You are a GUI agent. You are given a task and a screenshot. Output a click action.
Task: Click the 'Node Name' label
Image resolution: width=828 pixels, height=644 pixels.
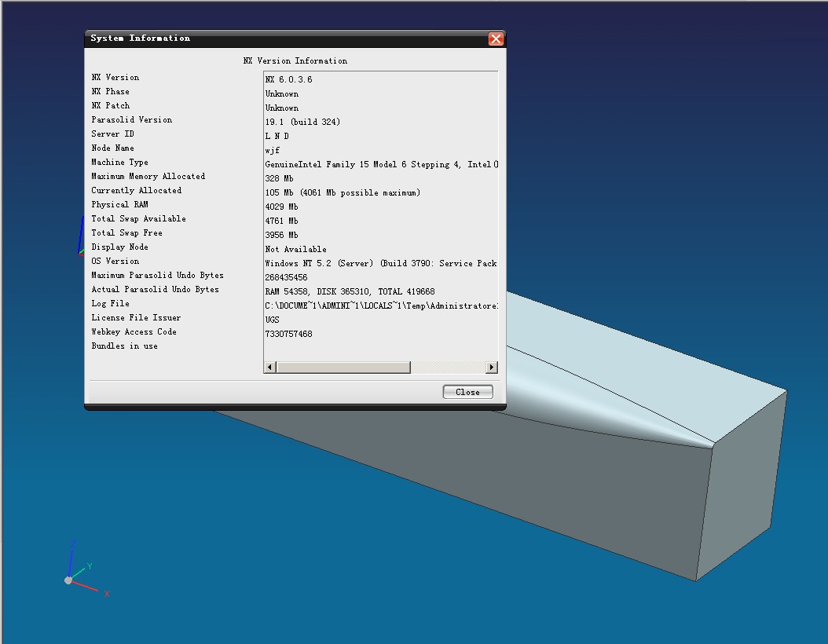(x=112, y=148)
